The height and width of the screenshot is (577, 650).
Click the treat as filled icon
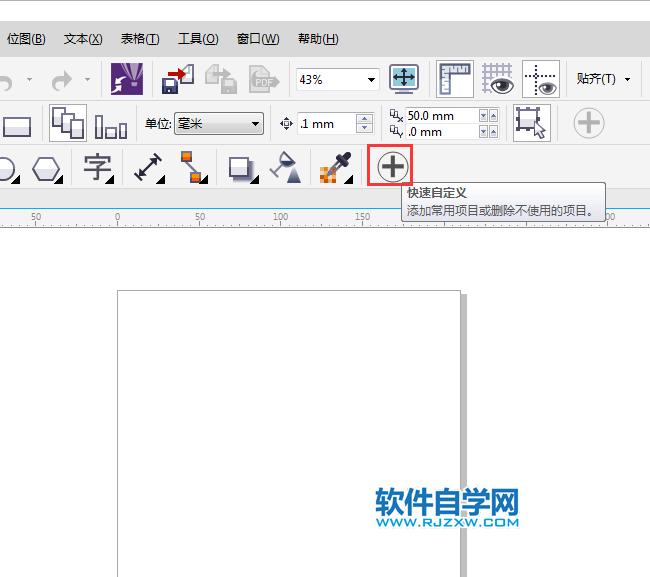532,123
